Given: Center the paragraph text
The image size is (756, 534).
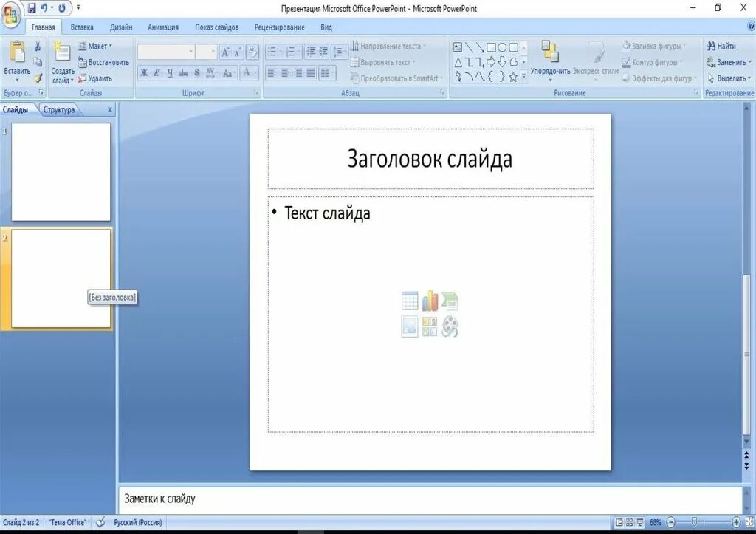Looking at the screenshot, I should [285, 73].
